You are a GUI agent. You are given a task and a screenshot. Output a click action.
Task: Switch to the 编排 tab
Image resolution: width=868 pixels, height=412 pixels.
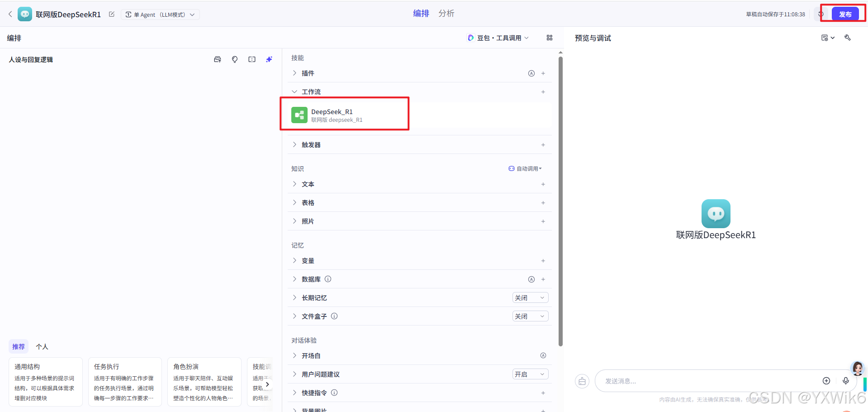[421, 14]
